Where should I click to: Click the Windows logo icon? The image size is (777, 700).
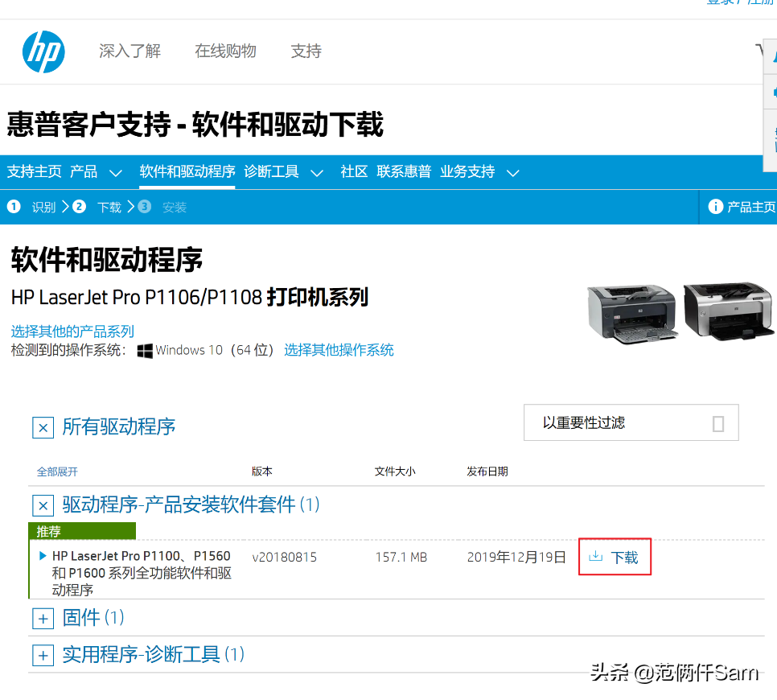145,351
